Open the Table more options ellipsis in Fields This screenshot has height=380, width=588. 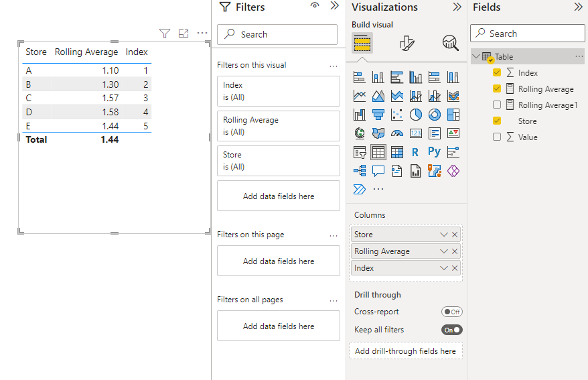579,57
